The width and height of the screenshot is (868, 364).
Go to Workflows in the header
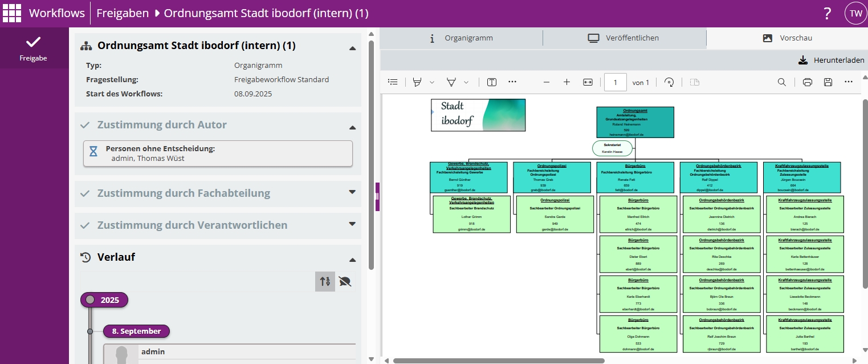click(56, 13)
